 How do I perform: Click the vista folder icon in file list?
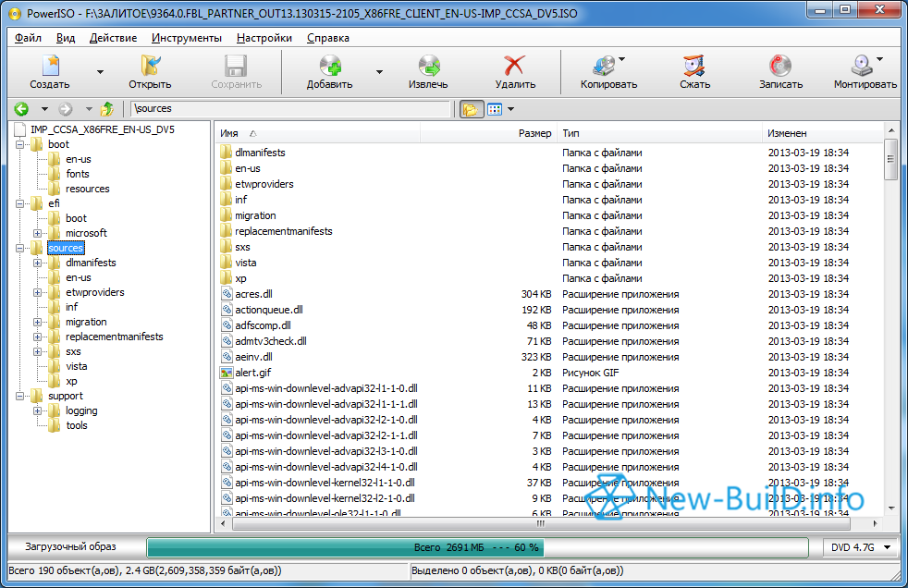[226, 263]
